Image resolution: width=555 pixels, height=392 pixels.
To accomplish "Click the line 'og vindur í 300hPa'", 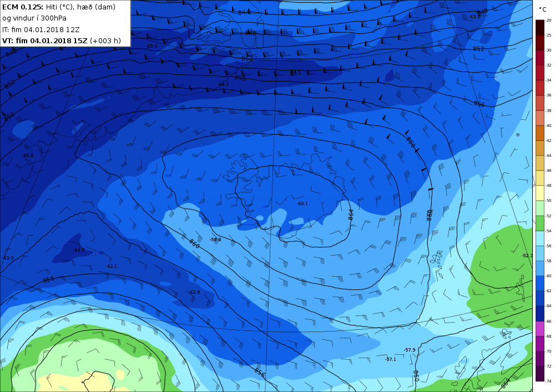I will (x=34, y=18).
